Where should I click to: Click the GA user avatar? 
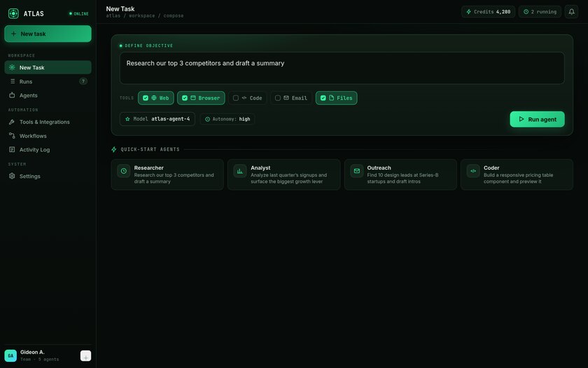[10, 355]
